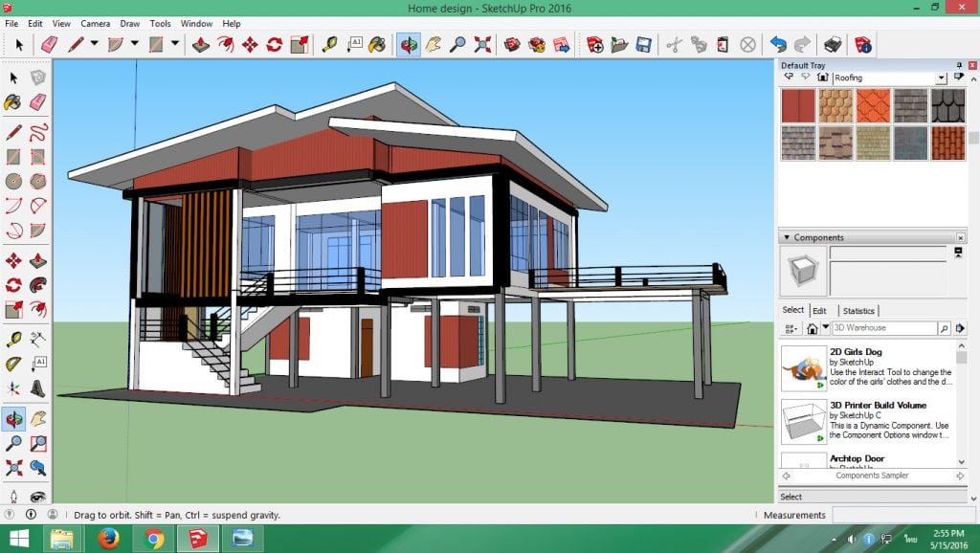This screenshot has height=553, width=980.
Task: Click the Save floppy disk icon
Action: (x=643, y=44)
